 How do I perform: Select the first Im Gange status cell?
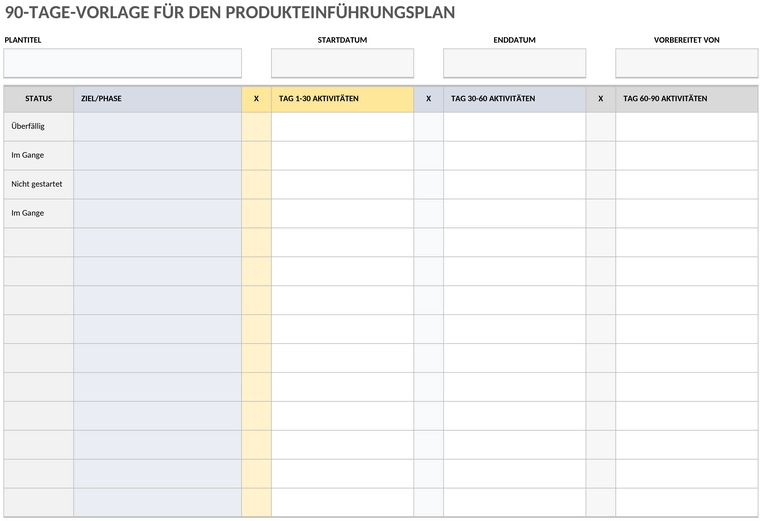point(39,156)
